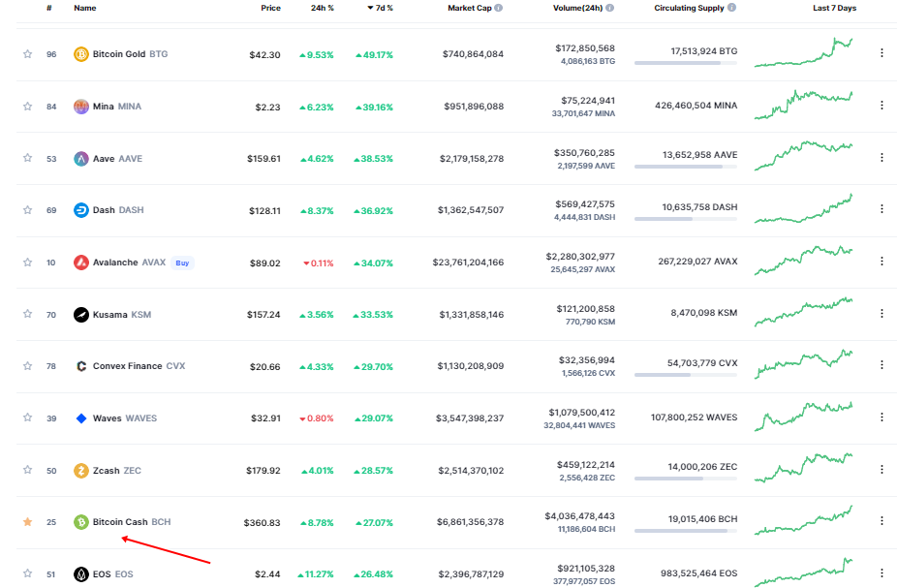Click Circulating Supply info icon
Screen dimensions: 897x588
(x=731, y=8)
